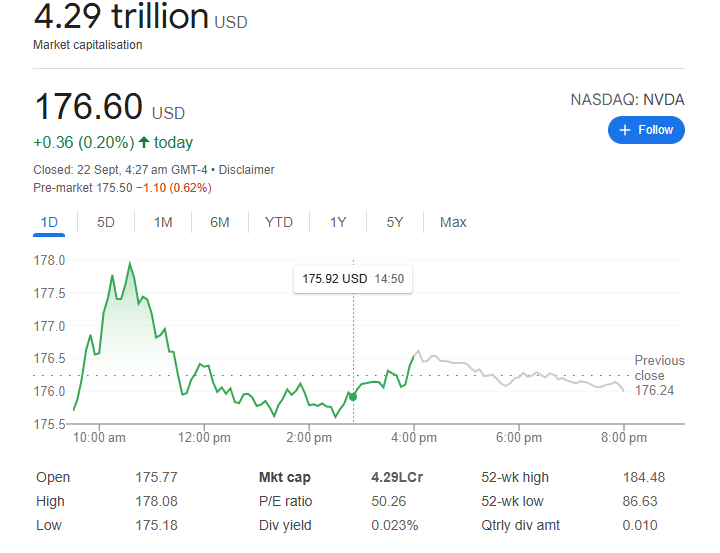This screenshot has width=720, height=553.
Task: Click the chart peak near 178.0
Action: pos(130,264)
